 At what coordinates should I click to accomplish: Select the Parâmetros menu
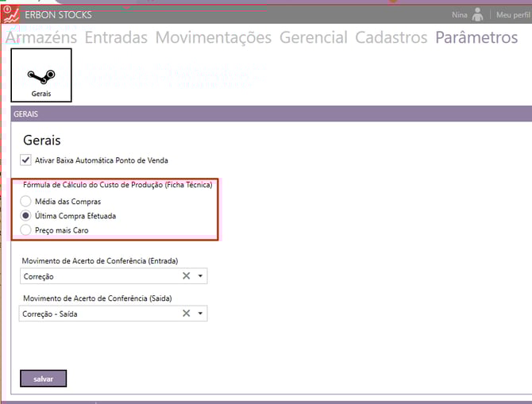(x=476, y=37)
